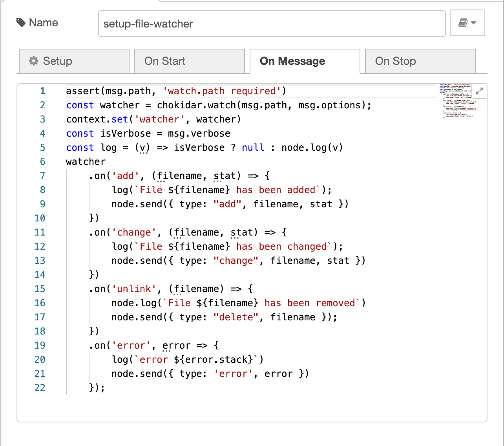The image size is (504, 446).
Task: Click the "delete" string on line 17
Action: click(x=236, y=317)
